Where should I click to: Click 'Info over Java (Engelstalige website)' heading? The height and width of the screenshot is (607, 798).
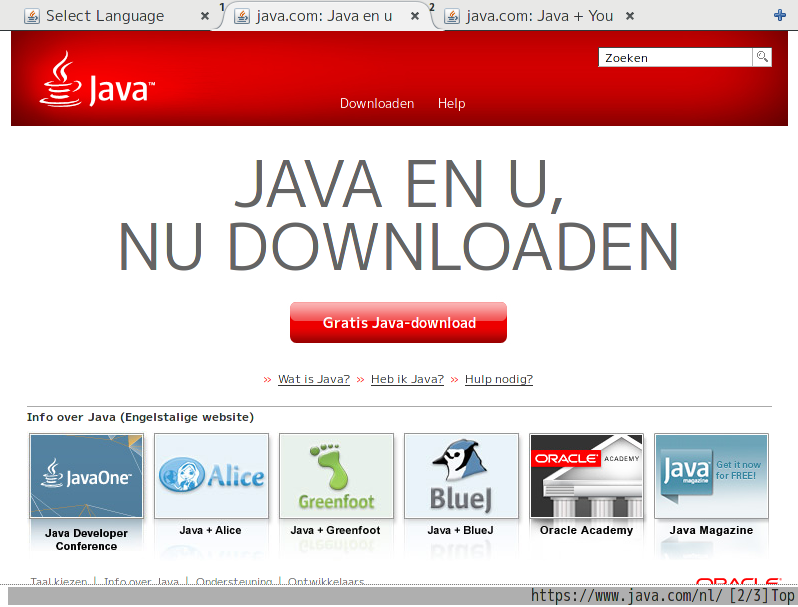click(140, 417)
